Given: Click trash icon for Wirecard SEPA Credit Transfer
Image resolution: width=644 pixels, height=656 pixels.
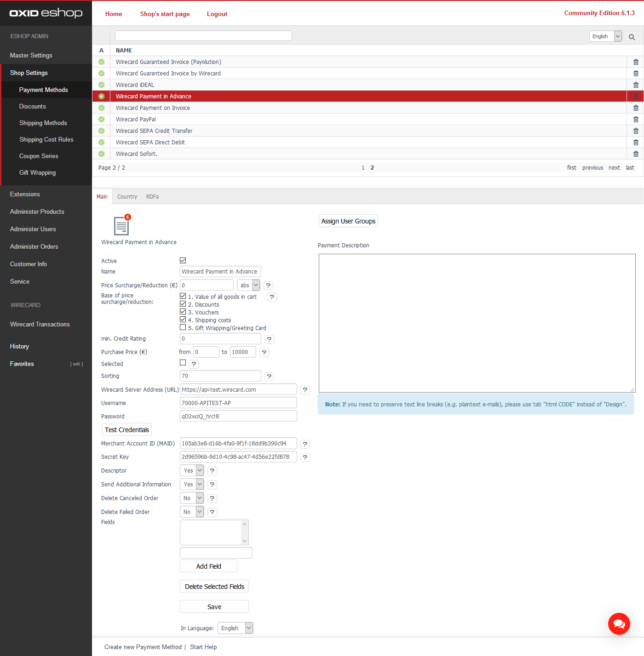Looking at the screenshot, I should tap(636, 131).
